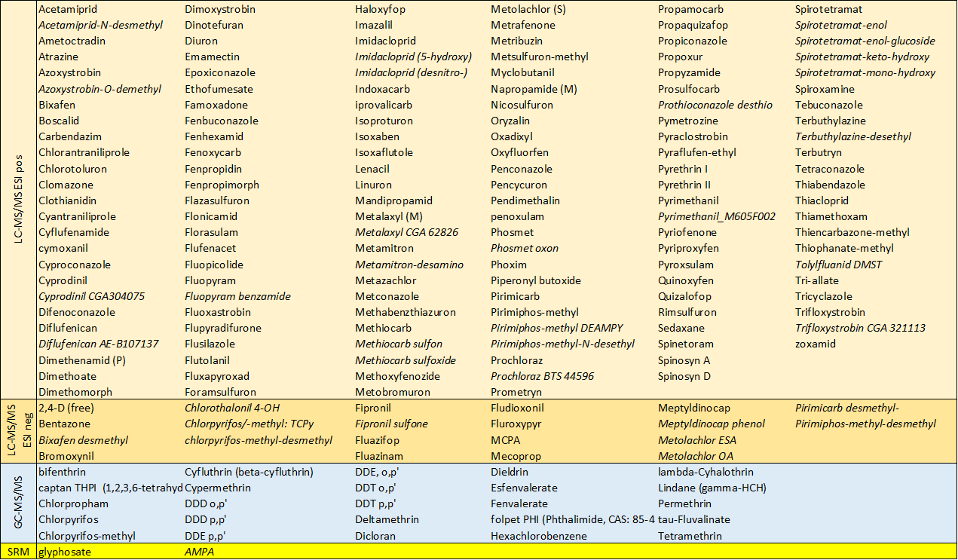Viewport: 958px width, 560px height.
Task: Select the Chlorothalonil 4-OH cell
Action: pyautogui.click(x=232, y=408)
